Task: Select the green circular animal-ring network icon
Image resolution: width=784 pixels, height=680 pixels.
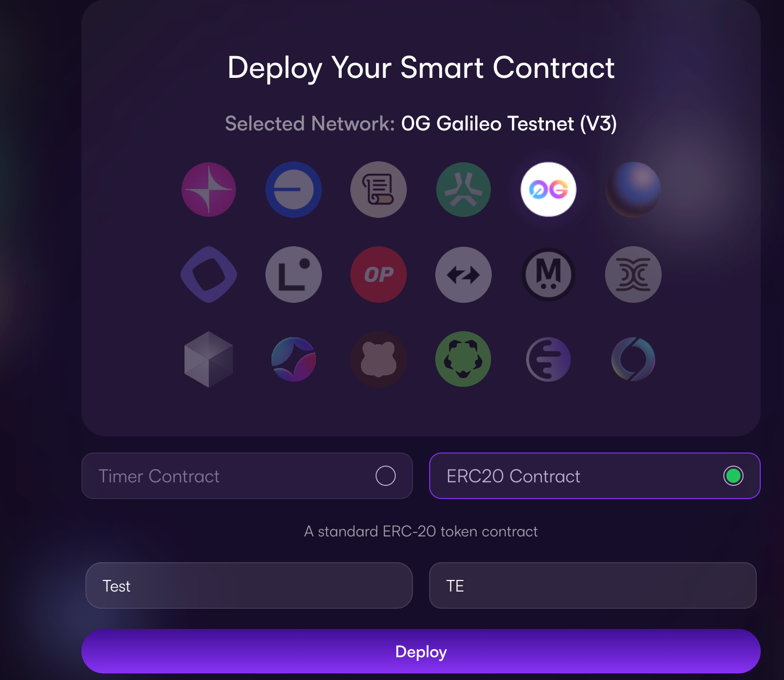Action: pyautogui.click(x=464, y=359)
